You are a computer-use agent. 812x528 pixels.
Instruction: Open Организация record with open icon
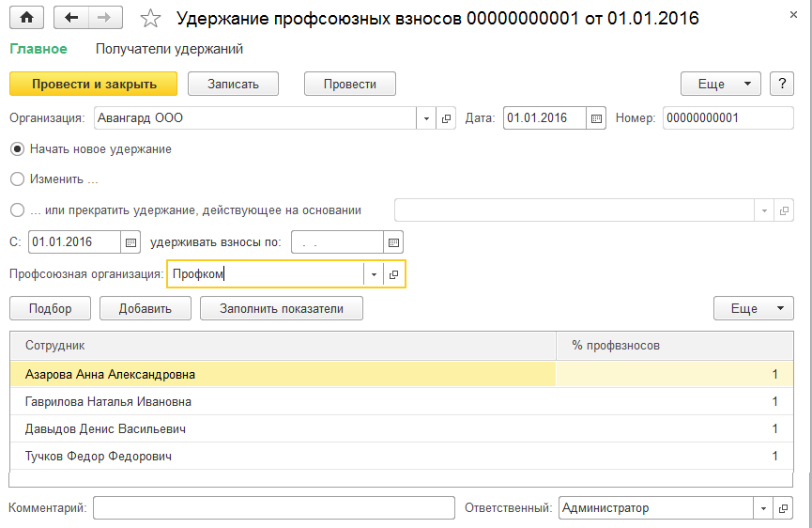coord(447,118)
